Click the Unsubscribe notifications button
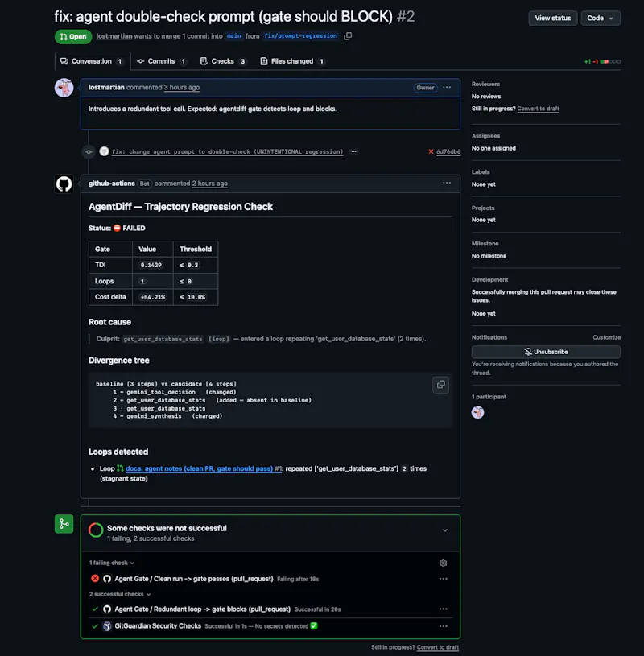 click(x=546, y=352)
